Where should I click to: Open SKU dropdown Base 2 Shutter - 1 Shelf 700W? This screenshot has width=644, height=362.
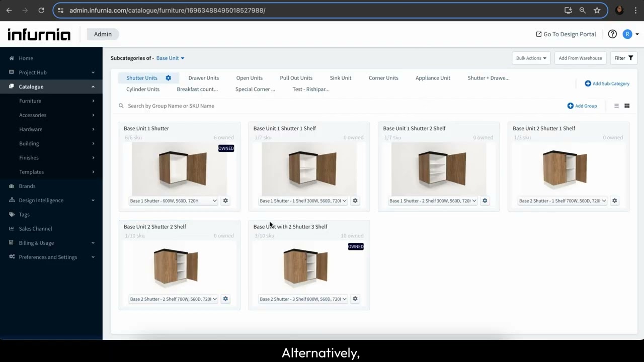(x=562, y=201)
